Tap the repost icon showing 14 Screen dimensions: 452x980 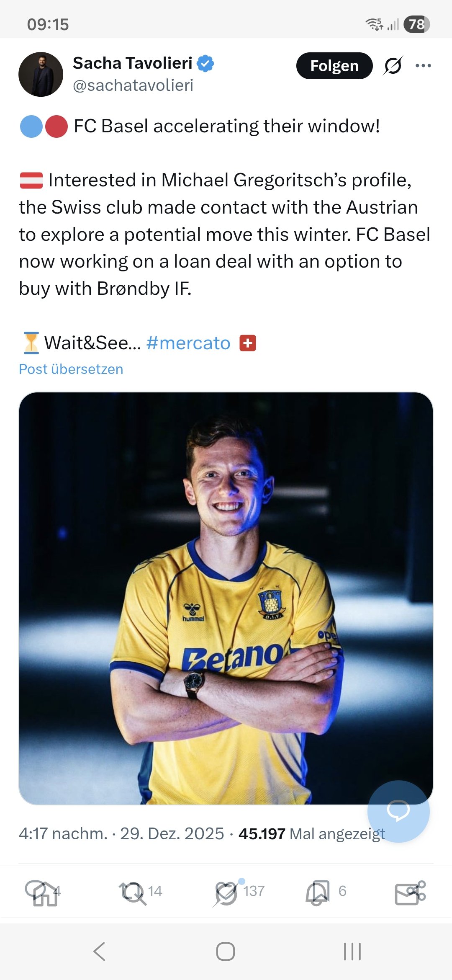coord(133,891)
